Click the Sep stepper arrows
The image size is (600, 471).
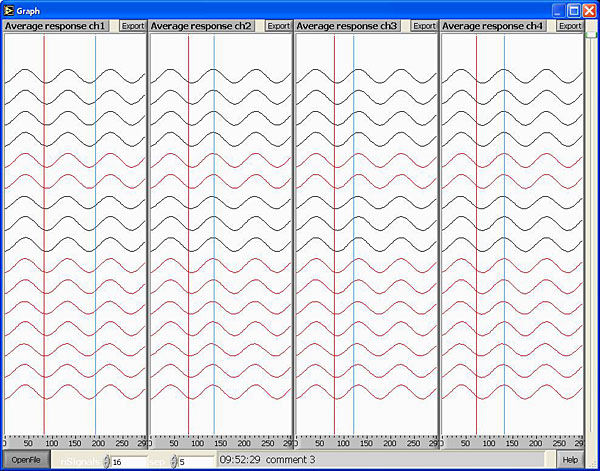tap(174, 461)
